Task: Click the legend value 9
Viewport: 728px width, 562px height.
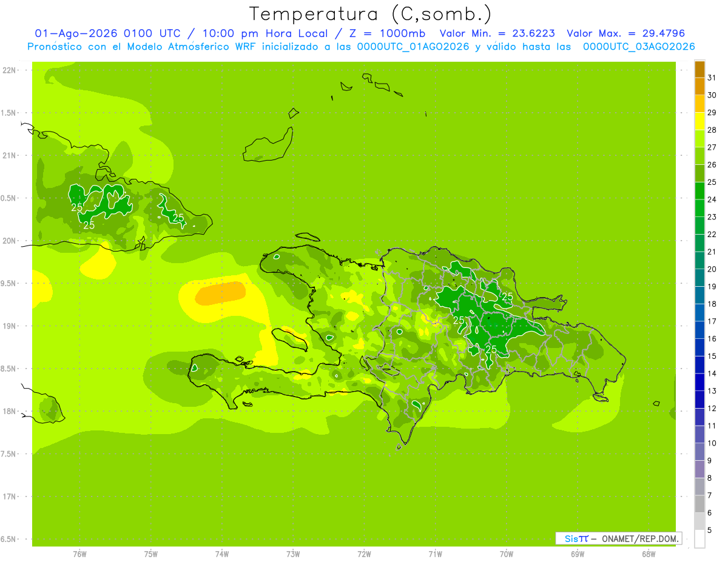Action: pyautogui.click(x=710, y=461)
